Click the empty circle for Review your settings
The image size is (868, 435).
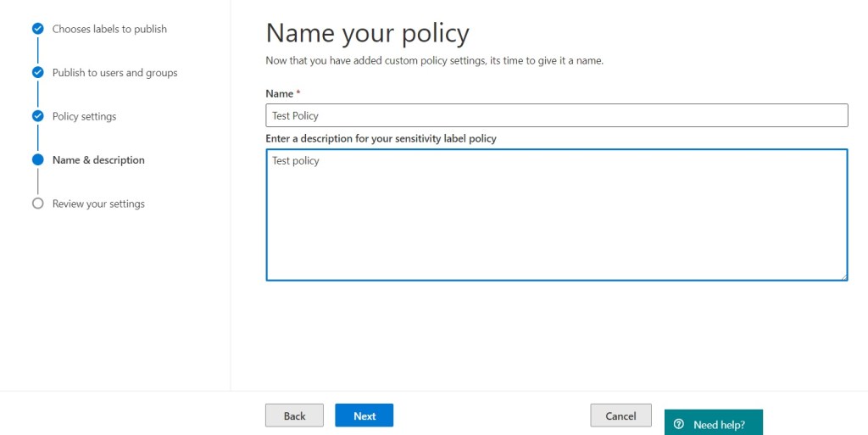37,204
